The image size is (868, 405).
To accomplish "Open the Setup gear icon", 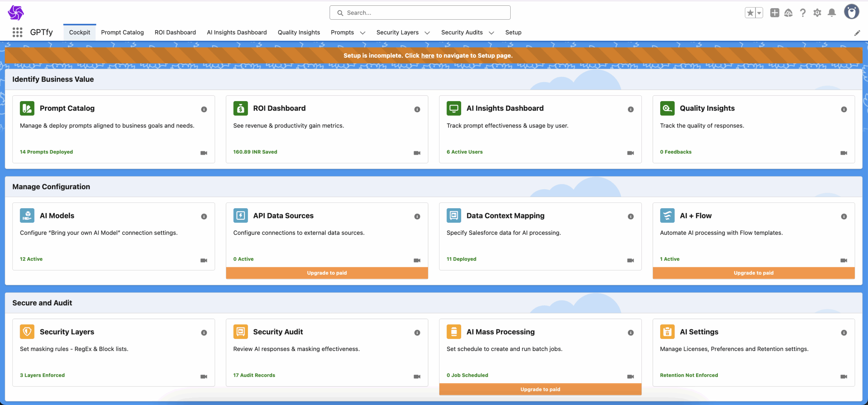I will click(817, 13).
